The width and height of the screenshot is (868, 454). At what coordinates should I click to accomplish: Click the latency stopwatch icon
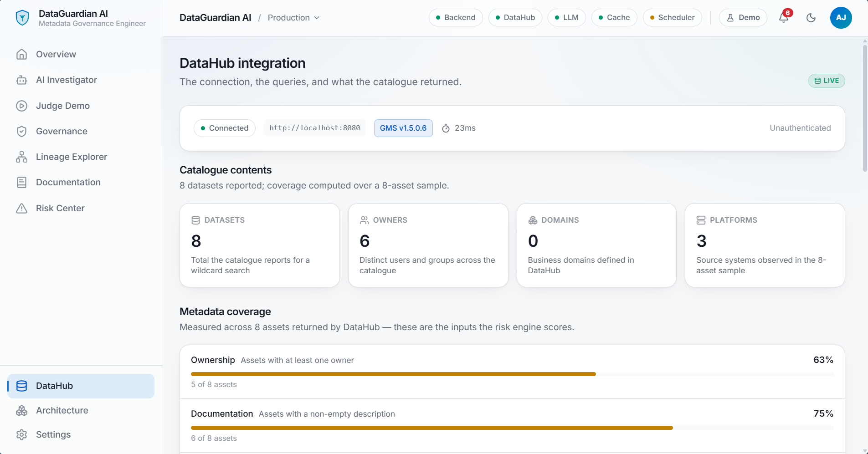(x=446, y=128)
